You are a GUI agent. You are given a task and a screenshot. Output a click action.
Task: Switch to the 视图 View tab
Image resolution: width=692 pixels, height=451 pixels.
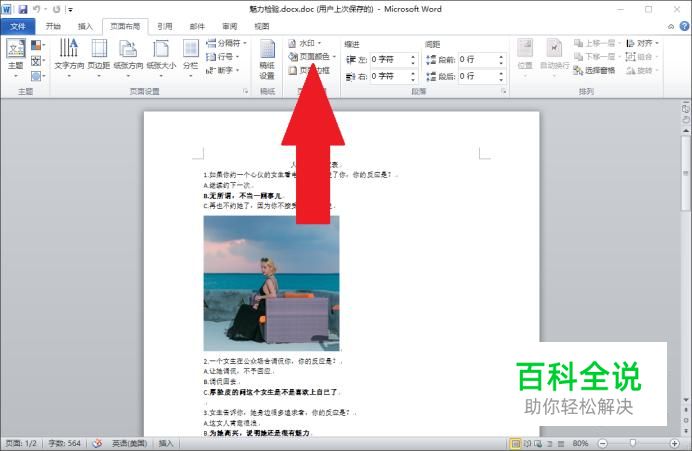(x=262, y=26)
